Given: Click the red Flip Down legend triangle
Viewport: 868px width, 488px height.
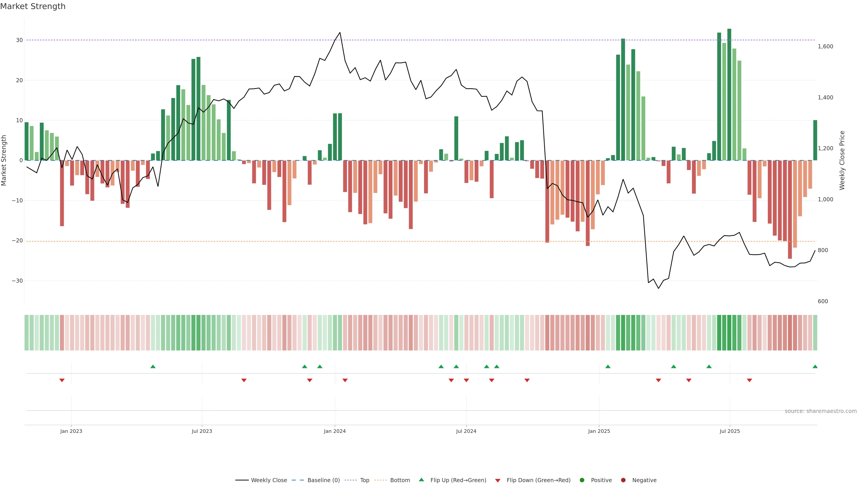Looking at the screenshot, I should coord(498,480).
